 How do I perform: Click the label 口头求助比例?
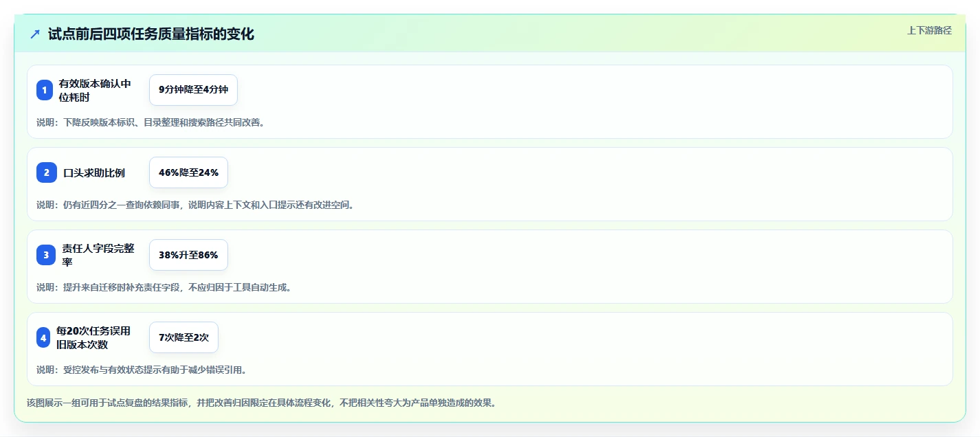(94, 172)
